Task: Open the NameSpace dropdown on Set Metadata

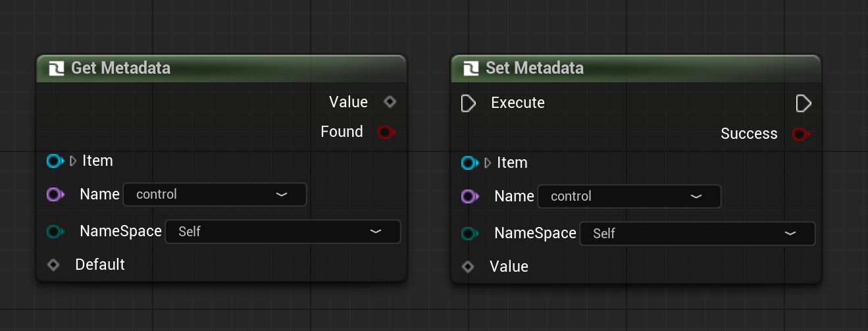Action: [x=697, y=234]
